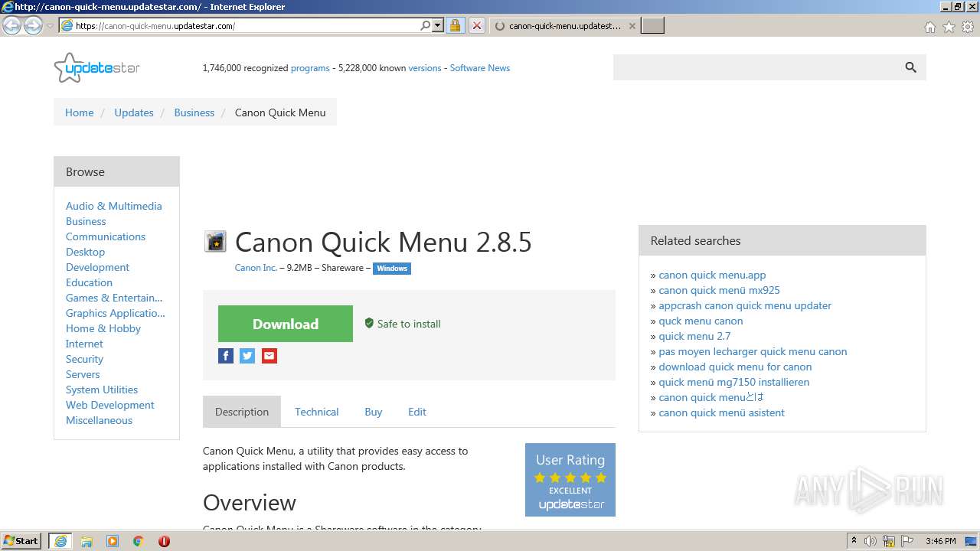
Task: Open related search download quick menu for canon
Action: [735, 367]
